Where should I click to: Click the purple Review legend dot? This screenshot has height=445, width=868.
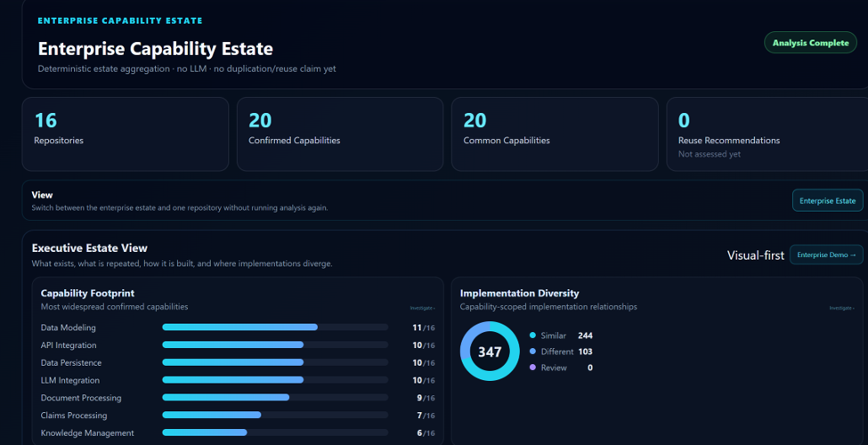[532, 368]
